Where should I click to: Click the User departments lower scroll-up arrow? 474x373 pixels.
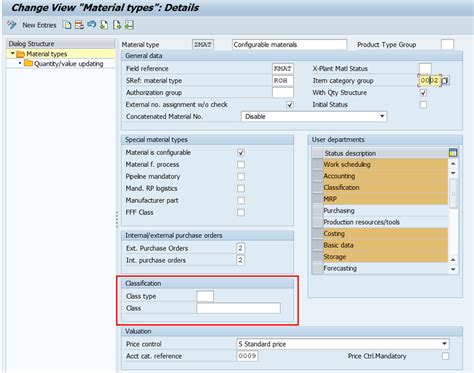pyautogui.click(x=453, y=260)
